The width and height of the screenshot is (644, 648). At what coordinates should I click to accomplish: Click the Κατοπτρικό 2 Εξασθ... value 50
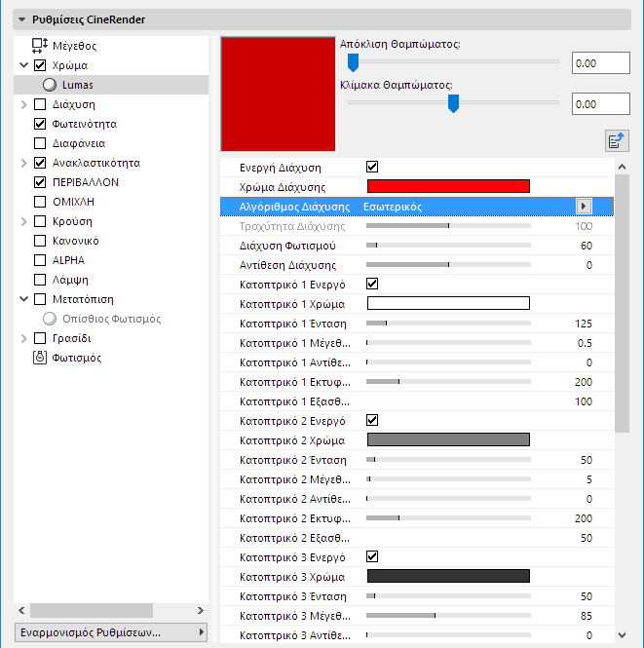(x=587, y=538)
